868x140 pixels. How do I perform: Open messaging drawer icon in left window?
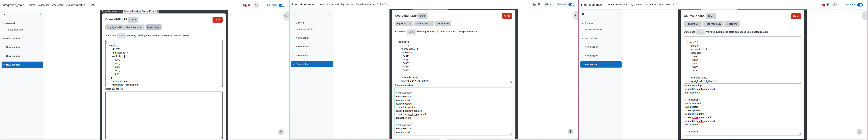tap(249, 5)
